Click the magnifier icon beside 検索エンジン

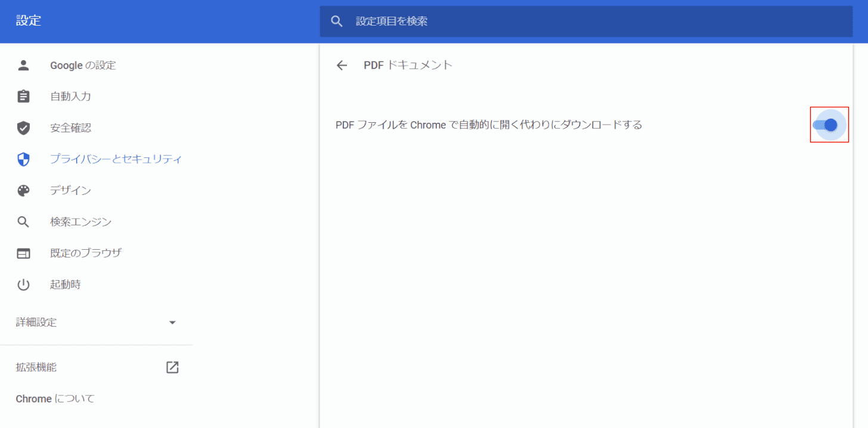click(x=23, y=222)
